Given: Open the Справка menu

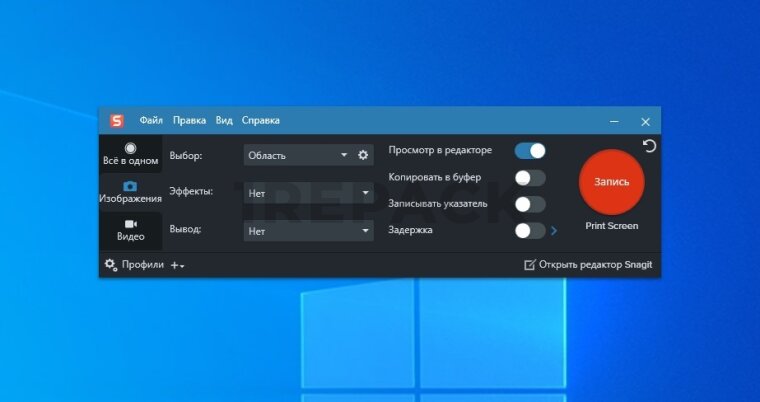Looking at the screenshot, I should (x=261, y=121).
